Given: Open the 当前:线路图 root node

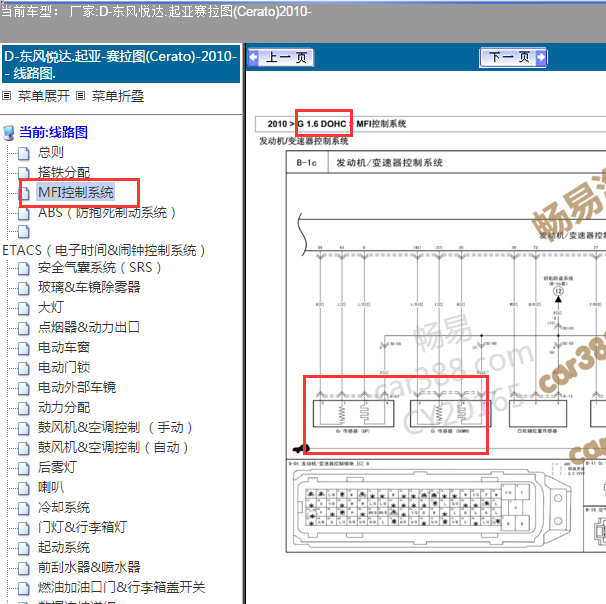Looking at the screenshot, I should 53,132.
